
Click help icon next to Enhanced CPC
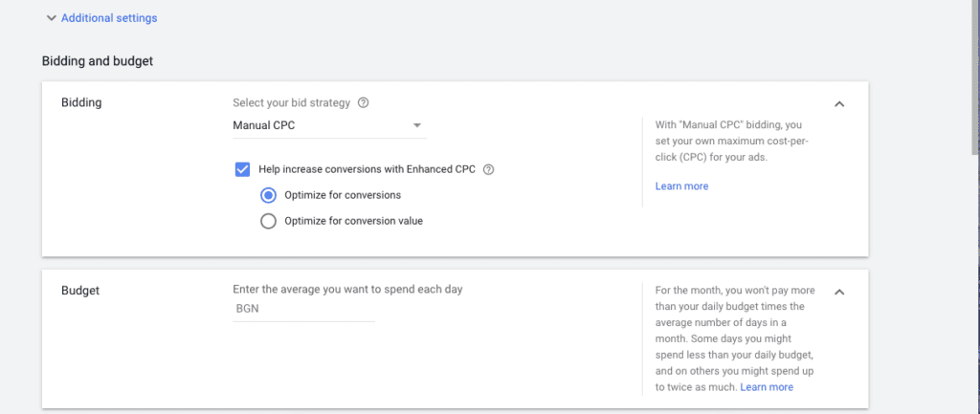[488, 169]
